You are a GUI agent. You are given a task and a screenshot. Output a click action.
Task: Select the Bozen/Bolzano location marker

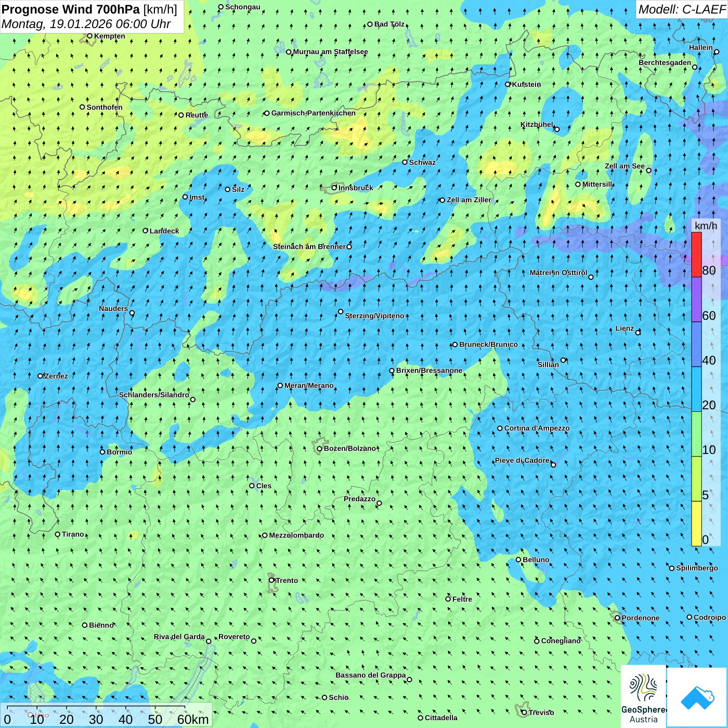pyautogui.click(x=319, y=449)
